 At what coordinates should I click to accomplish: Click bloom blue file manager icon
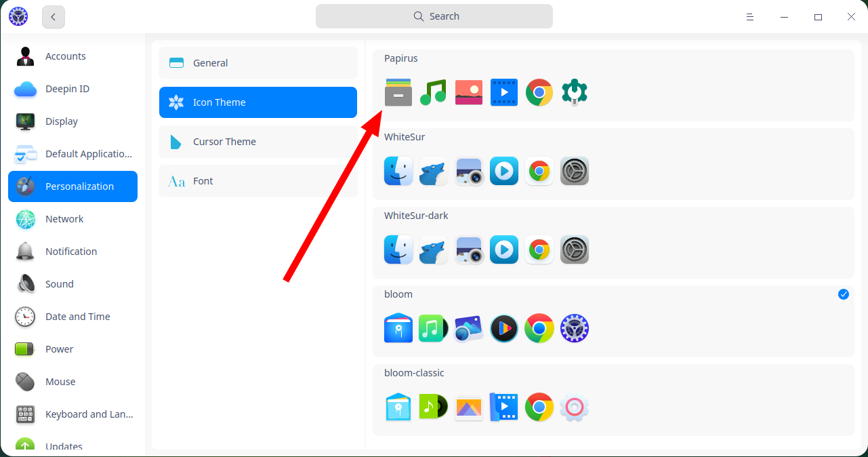(x=398, y=328)
